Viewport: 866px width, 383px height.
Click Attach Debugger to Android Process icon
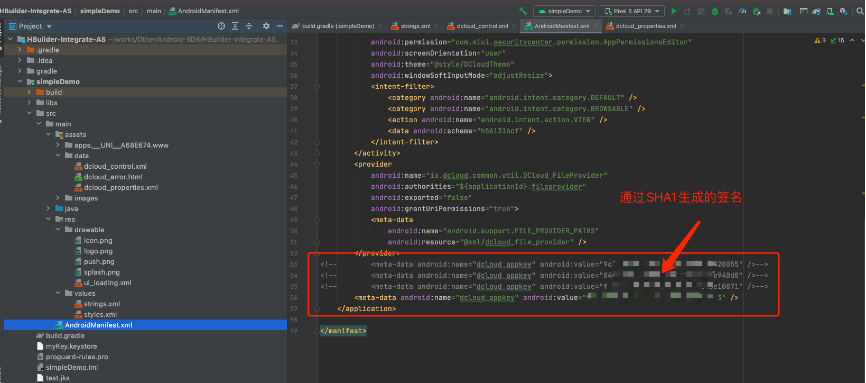(756, 11)
